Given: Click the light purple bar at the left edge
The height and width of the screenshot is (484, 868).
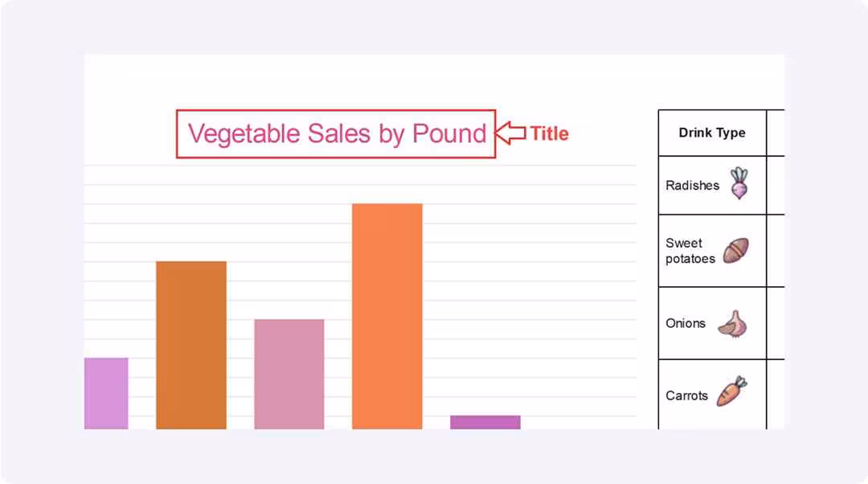Looking at the screenshot, I should pyautogui.click(x=106, y=393).
